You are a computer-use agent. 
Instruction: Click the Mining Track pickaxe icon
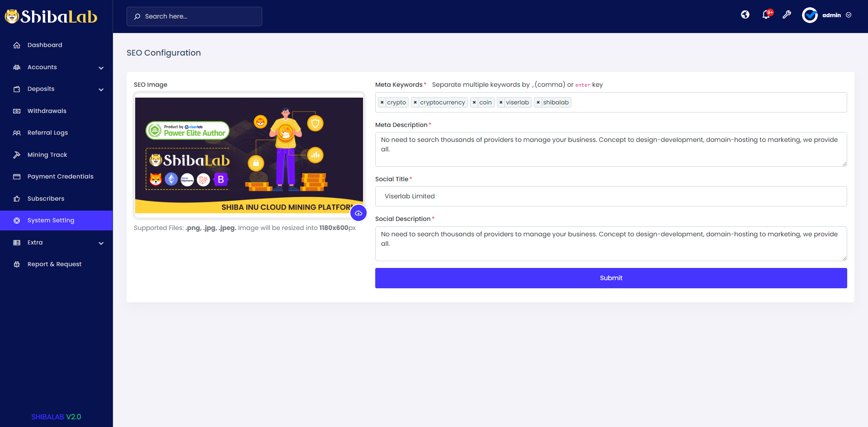tap(17, 155)
